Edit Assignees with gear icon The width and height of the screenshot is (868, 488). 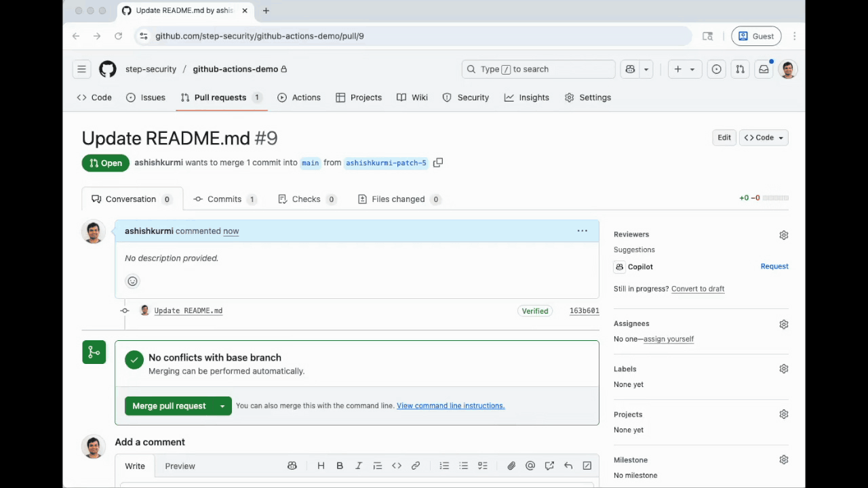pyautogui.click(x=784, y=325)
